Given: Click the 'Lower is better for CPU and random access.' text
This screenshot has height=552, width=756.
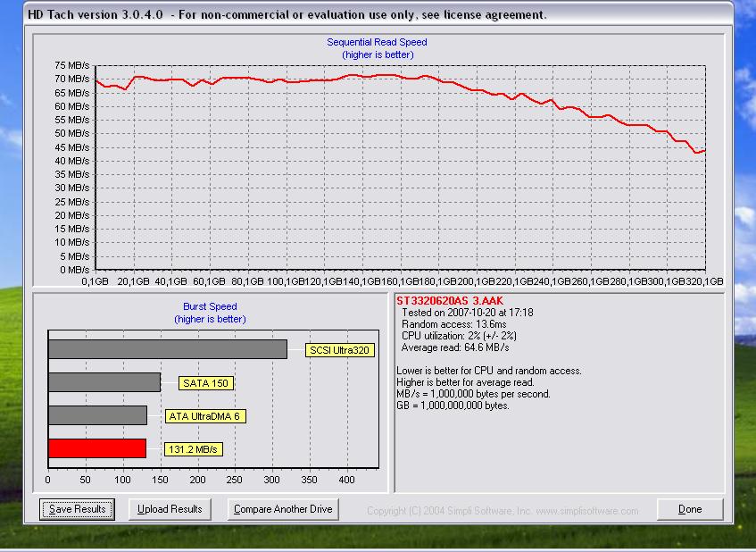Looking at the screenshot, I should coord(489,371).
